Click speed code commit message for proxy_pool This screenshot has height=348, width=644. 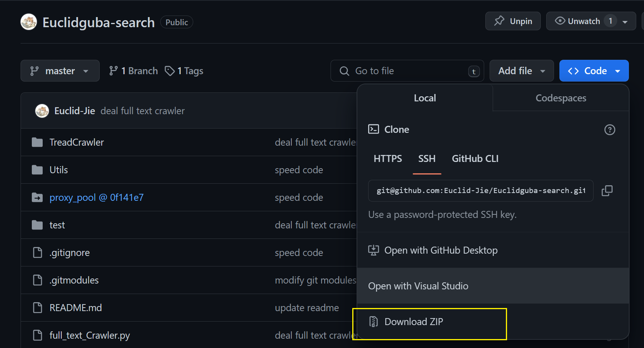[299, 197]
